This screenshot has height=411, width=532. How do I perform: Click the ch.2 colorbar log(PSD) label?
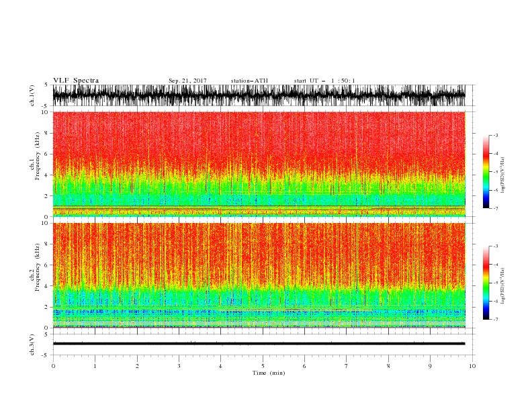pyautogui.click(x=503, y=286)
